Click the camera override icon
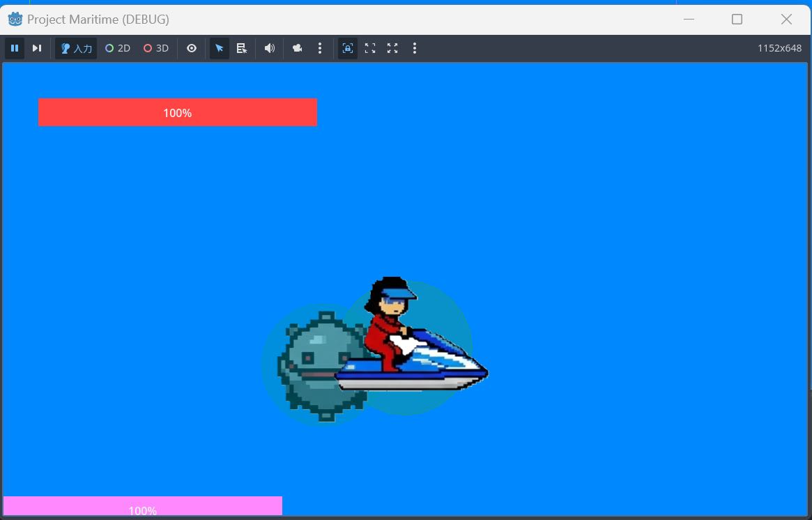This screenshot has height=520, width=812. point(298,48)
